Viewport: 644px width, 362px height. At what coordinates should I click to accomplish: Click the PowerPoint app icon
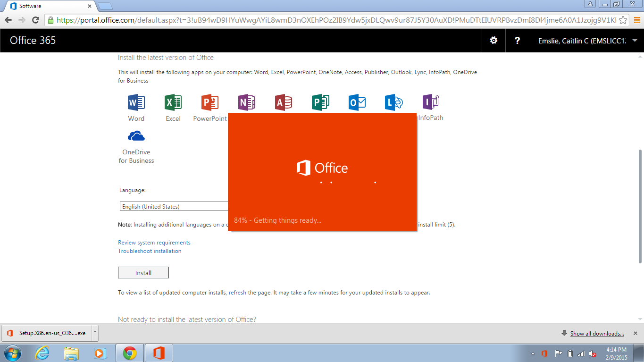coord(210,102)
